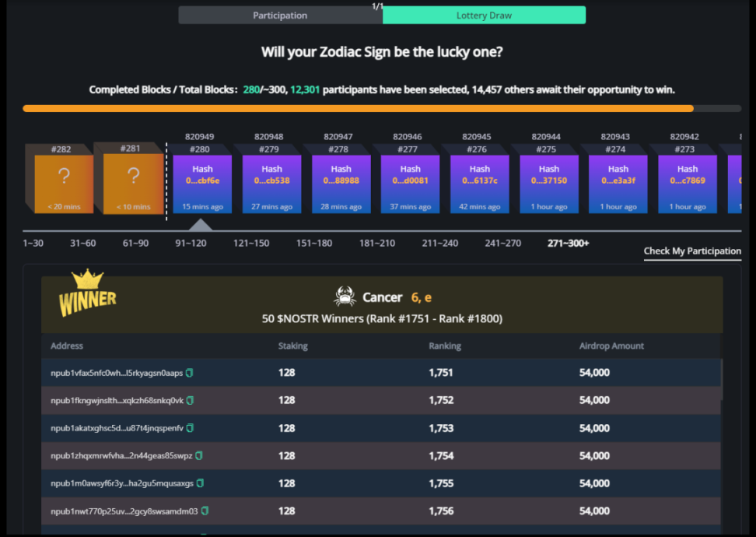Viewport: 756px width, 537px height.
Task: Copy address npub1vfax5nfc0wh...l5rkyagsn0aaps
Action: click(190, 373)
